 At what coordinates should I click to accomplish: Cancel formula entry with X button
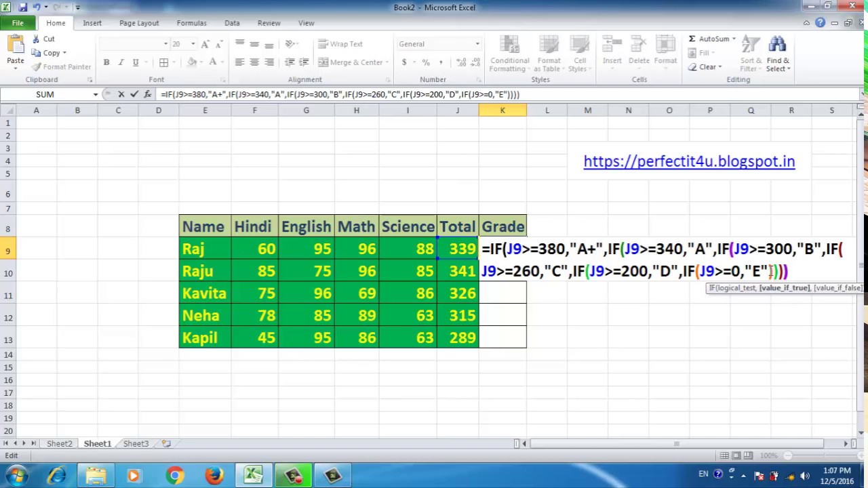(x=121, y=95)
